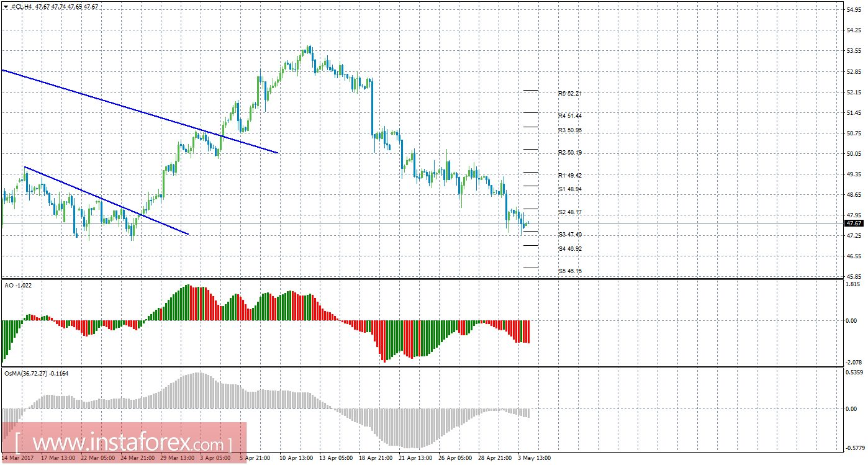Click the small triangle beside #CL,H4 title

point(6,6)
